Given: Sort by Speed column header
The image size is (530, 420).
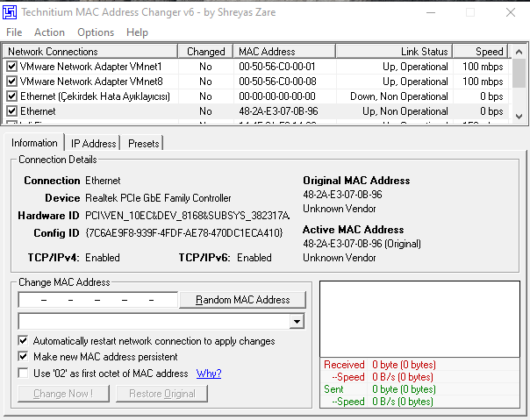Looking at the screenshot, I should point(480,52).
